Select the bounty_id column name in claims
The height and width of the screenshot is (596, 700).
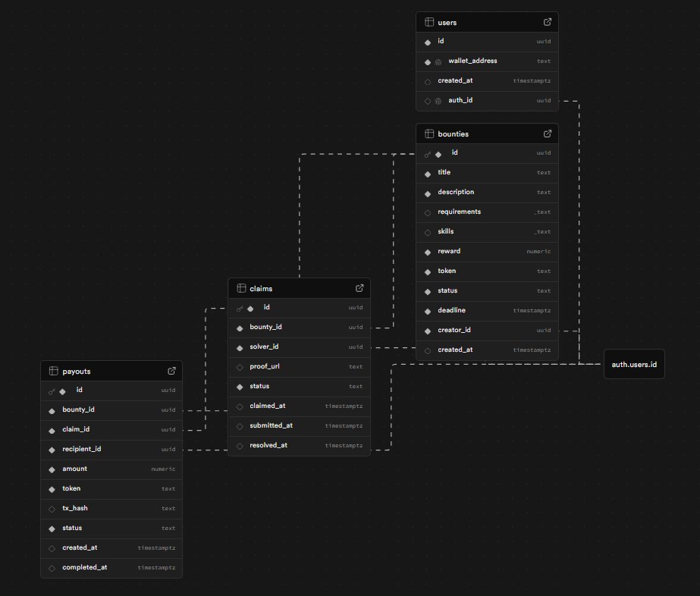pyautogui.click(x=265, y=327)
